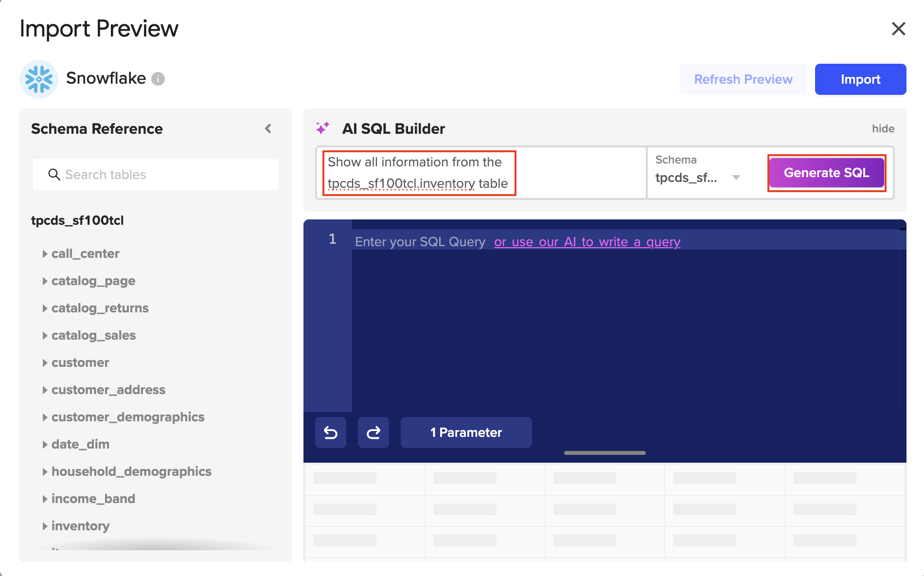Click the AI sparkle icon
924x576 pixels.
(322, 128)
